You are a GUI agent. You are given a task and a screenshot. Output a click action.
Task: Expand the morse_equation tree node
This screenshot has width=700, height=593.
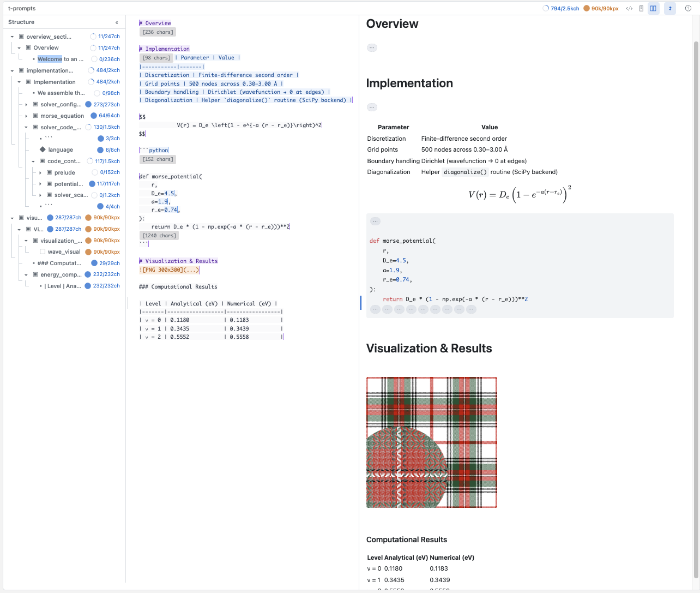point(26,116)
